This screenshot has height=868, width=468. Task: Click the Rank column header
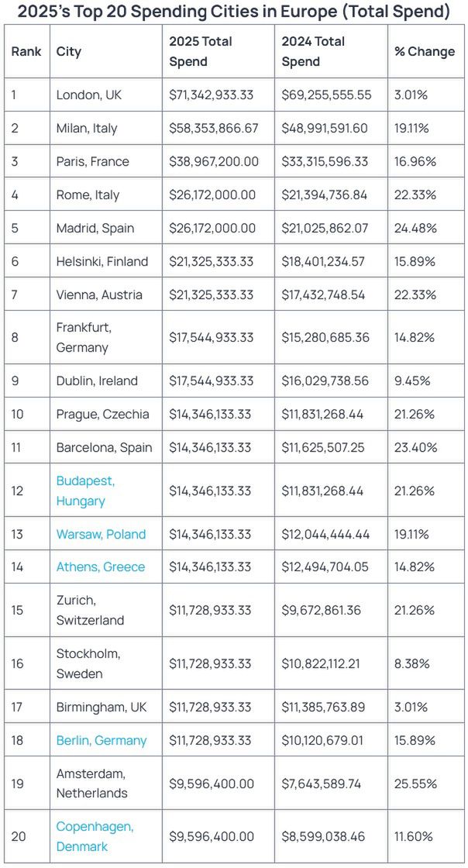pos(26,51)
